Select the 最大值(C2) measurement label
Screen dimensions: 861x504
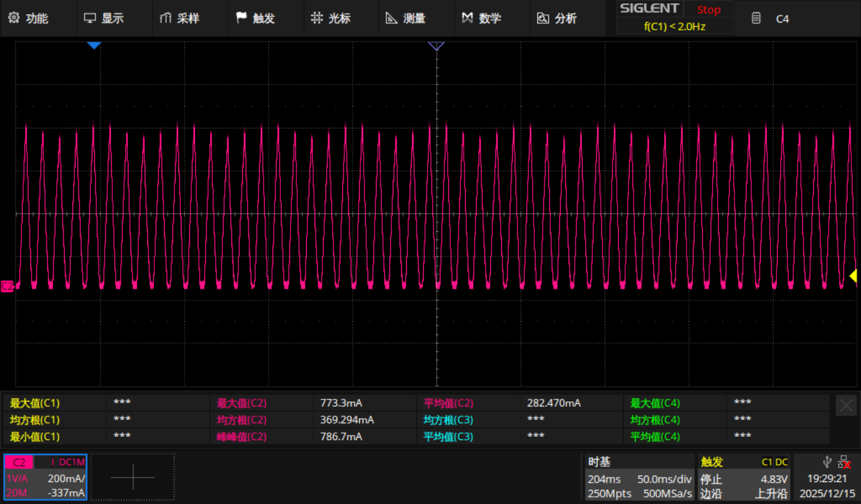click(x=242, y=403)
